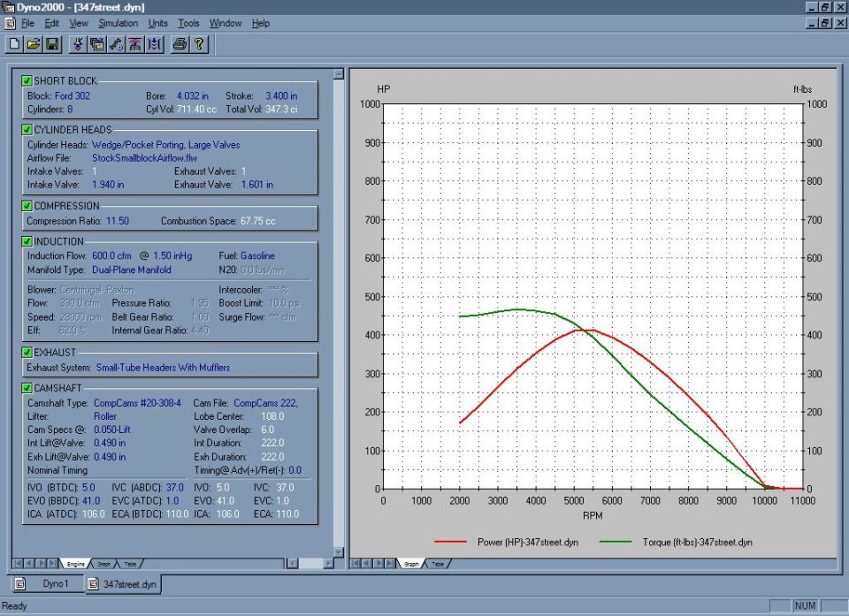The image size is (849, 616).
Task: Edit the Induction Flow 600.0 cfm value
Action: pyautogui.click(x=111, y=255)
